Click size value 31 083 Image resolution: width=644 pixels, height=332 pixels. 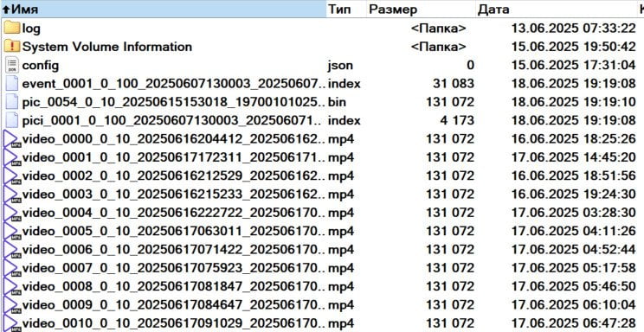tap(454, 84)
